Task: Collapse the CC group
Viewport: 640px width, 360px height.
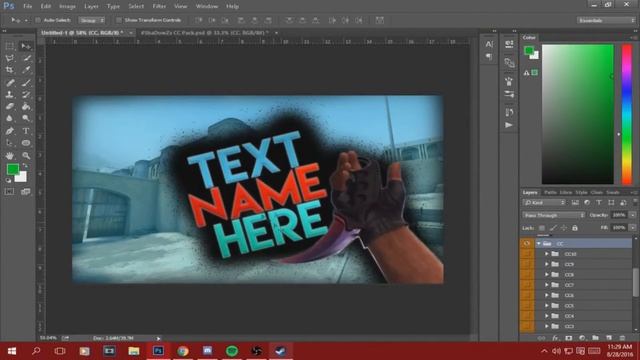Action: [539, 244]
